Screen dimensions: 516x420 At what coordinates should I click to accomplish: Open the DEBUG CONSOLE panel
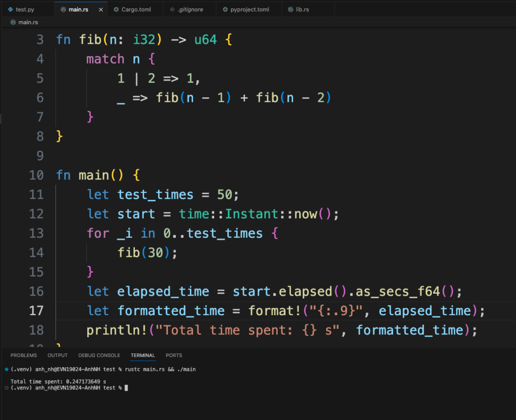pos(99,355)
